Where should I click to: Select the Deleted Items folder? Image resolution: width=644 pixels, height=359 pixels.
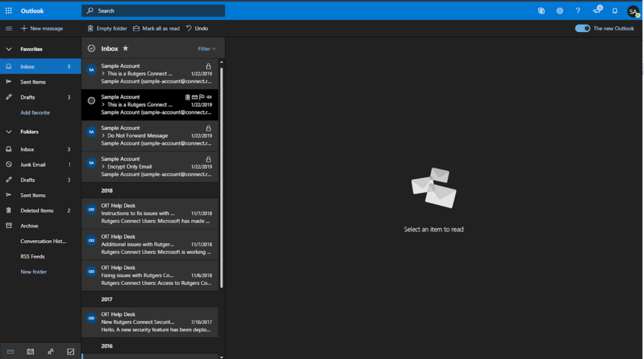(x=36, y=211)
